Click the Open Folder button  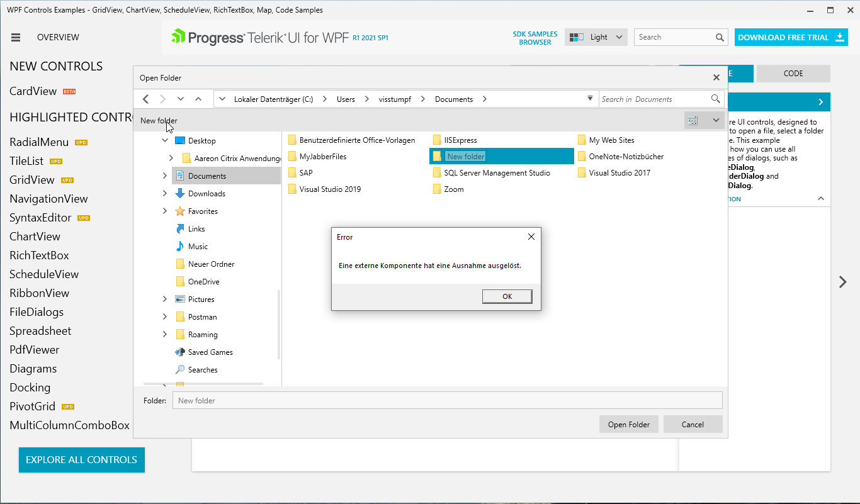tap(629, 424)
